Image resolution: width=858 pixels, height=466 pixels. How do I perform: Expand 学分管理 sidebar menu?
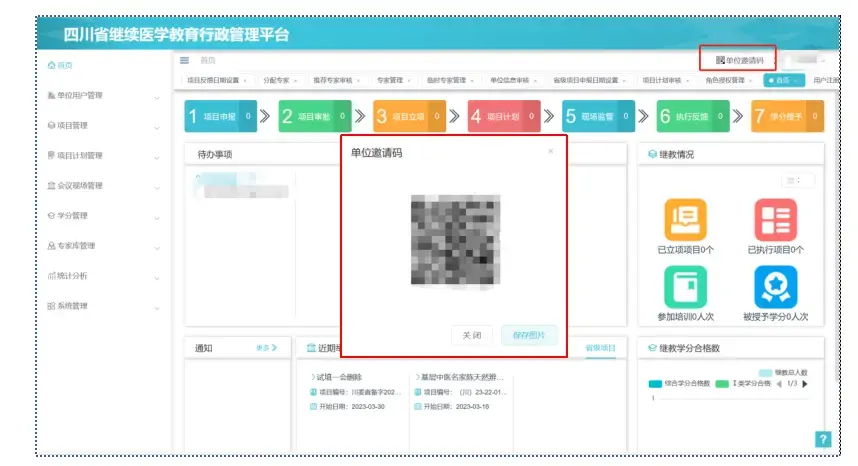pos(103,216)
